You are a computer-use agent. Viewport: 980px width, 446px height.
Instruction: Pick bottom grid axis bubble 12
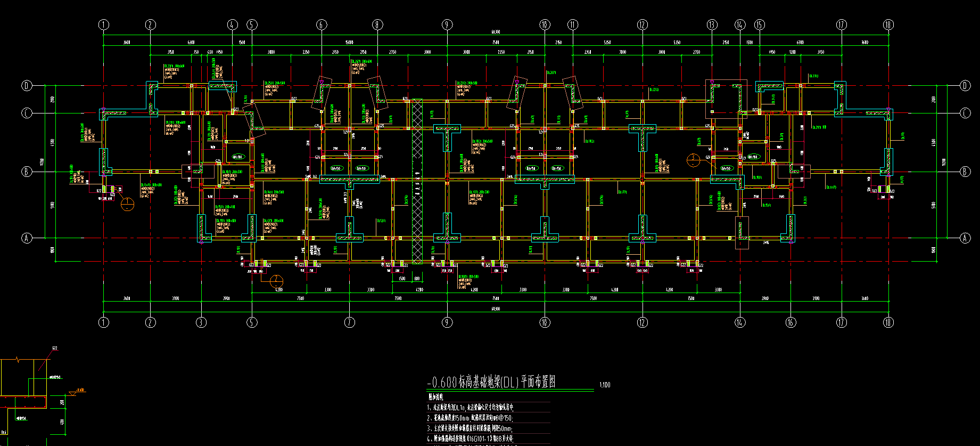point(642,322)
